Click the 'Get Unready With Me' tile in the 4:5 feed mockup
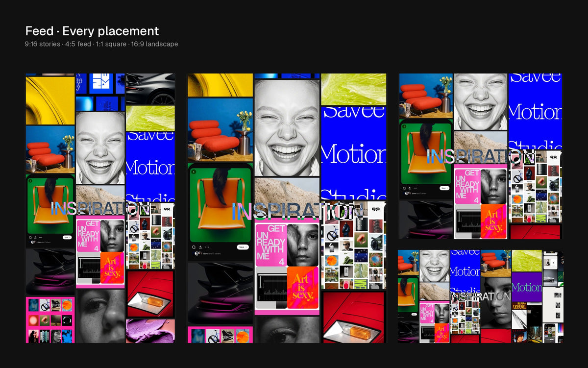This screenshot has width=588, height=368. click(270, 245)
